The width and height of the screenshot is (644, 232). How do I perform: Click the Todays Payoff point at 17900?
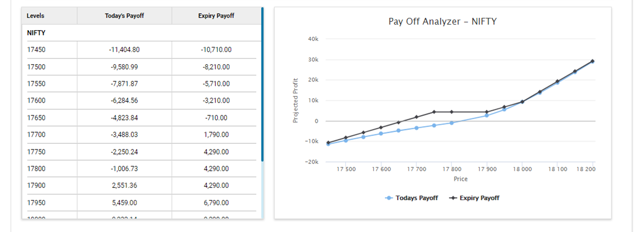point(486,115)
